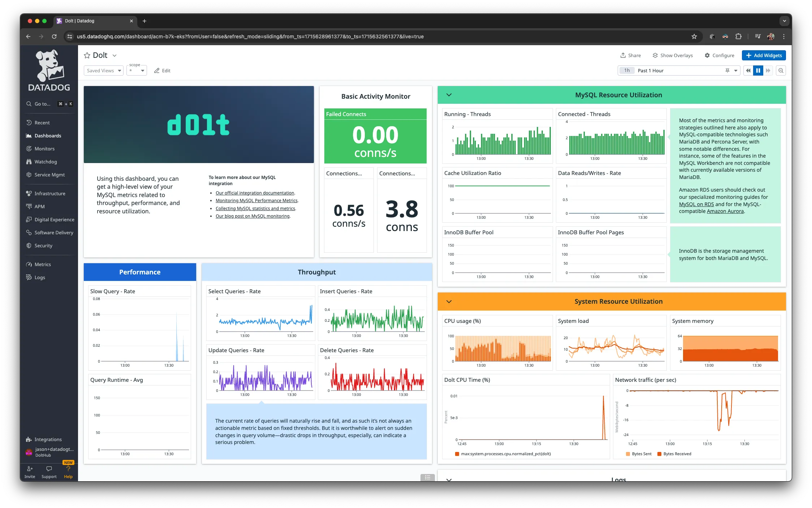Screen dimensions: 812x508
Task: Open the Saved Views dropdown
Action: 103,71
